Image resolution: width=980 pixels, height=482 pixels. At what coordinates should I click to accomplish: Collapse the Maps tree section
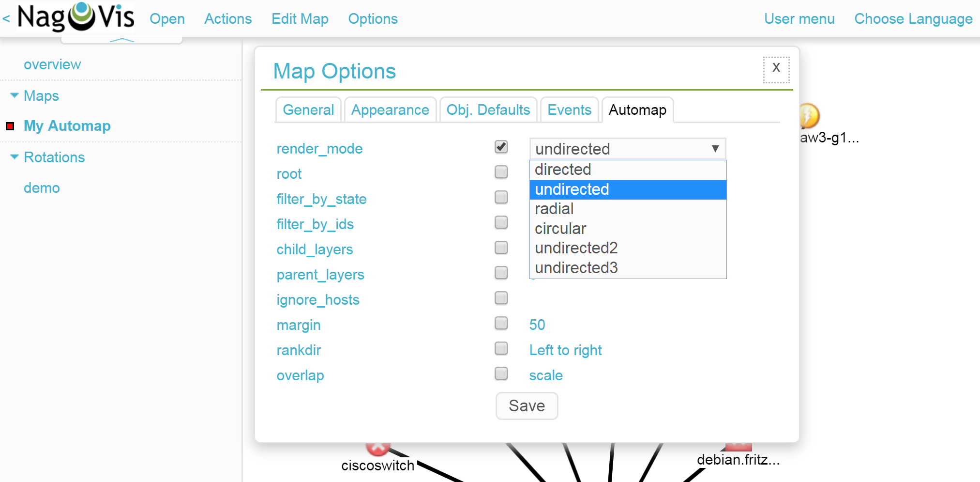click(15, 95)
